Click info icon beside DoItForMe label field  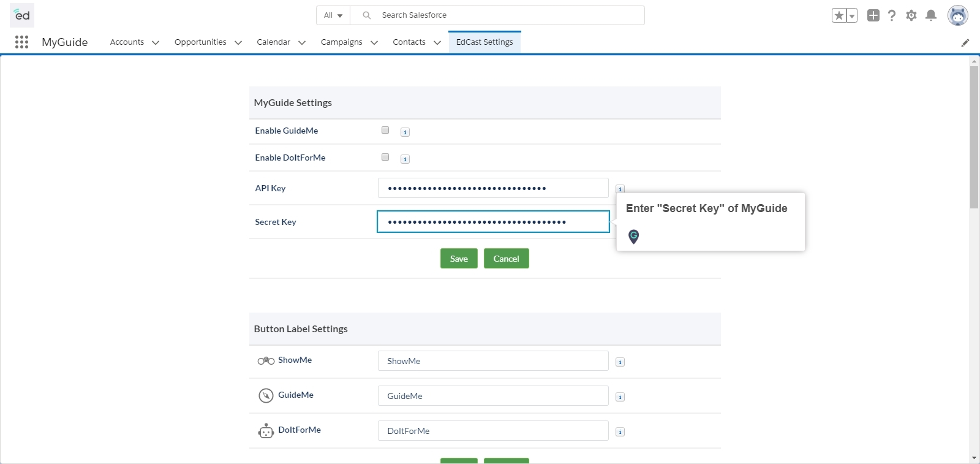620,432
